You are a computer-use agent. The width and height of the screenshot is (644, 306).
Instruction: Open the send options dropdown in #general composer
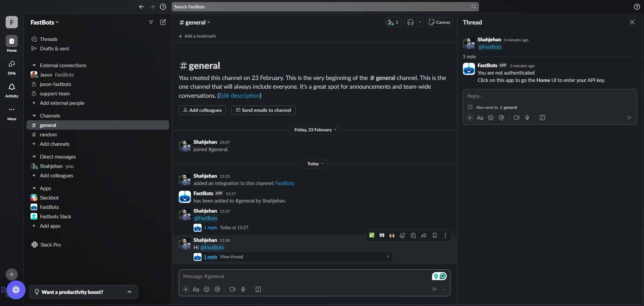point(444,289)
